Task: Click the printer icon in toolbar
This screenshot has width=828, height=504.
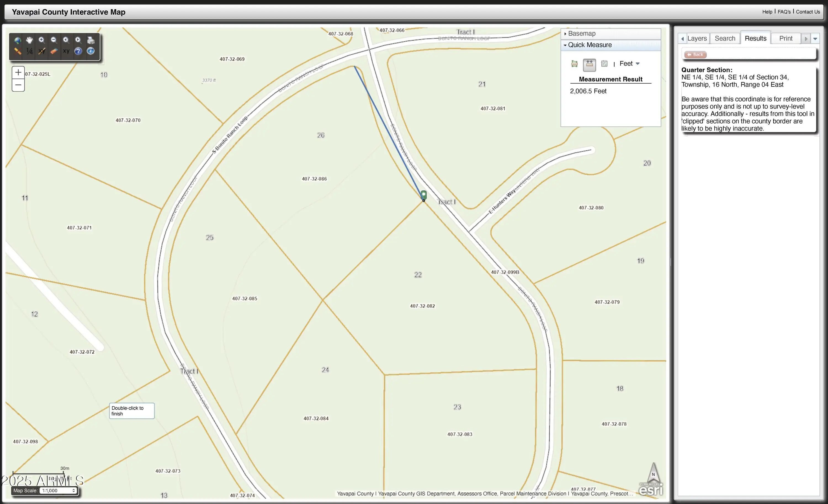Action: (x=91, y=40)
